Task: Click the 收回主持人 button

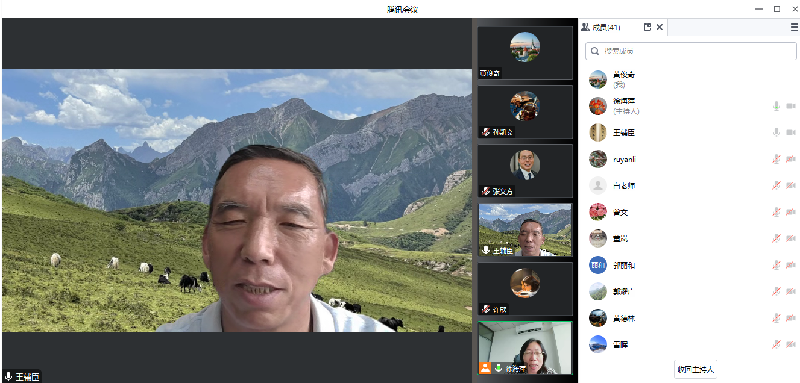Action: click(x=695, y=369)
